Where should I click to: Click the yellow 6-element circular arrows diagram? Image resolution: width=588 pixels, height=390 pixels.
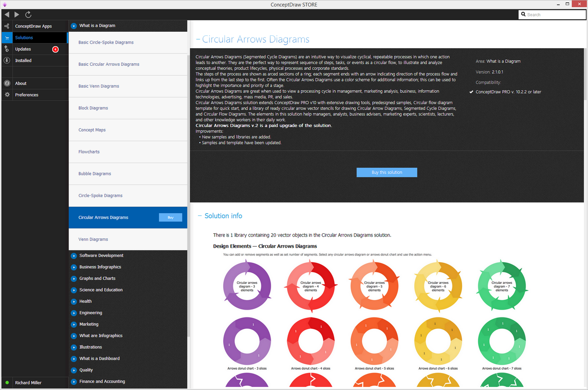pyautogui.click(x=438, y=287)
